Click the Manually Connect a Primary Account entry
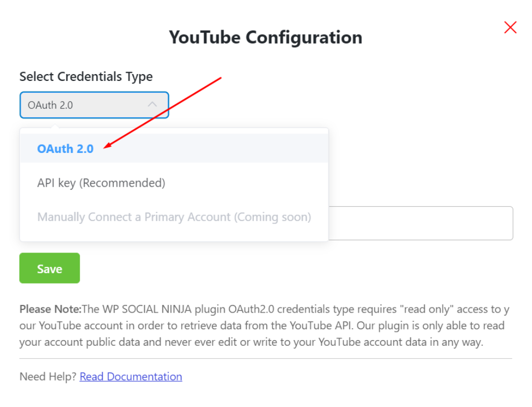Viewport: 532px width, 407px height. tap(174, 217)
